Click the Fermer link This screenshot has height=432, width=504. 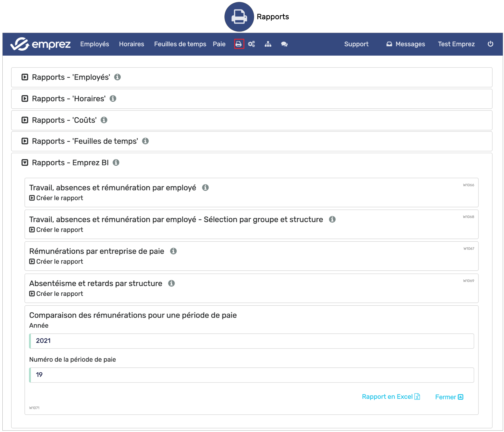pyautogui.click(x=449, y=397)
